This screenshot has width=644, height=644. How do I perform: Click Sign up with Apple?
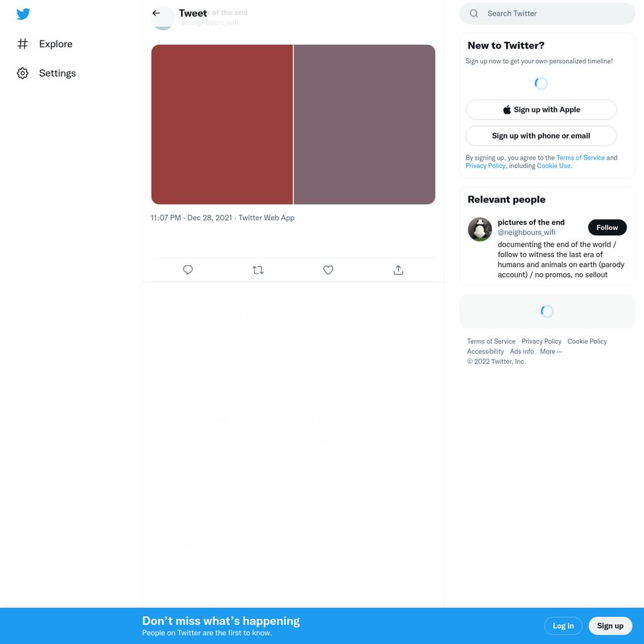pos(541,109)
